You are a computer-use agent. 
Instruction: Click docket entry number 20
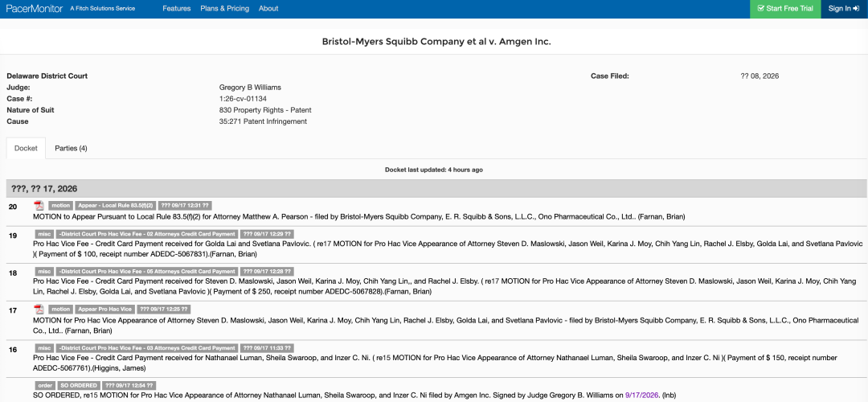14,207
